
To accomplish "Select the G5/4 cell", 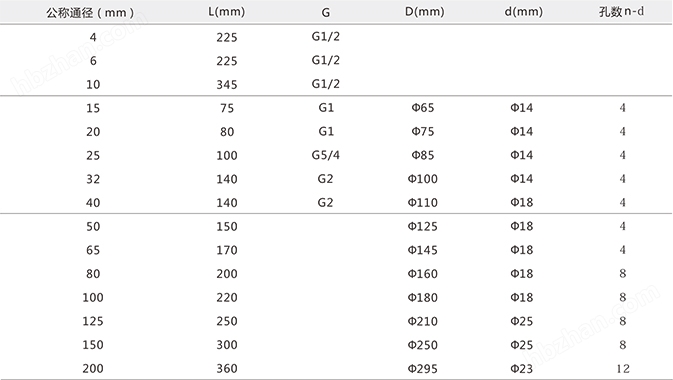I will click(326, 155).
